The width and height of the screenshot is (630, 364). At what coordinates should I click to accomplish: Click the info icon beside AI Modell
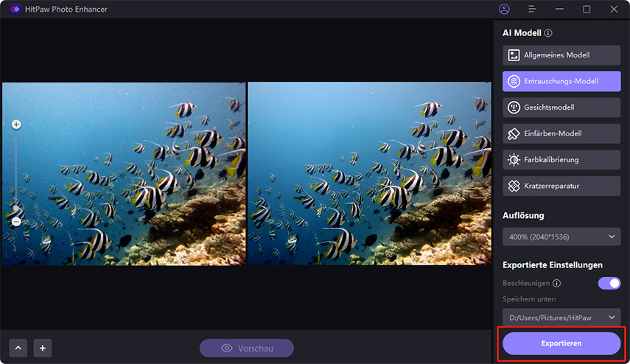pos(548,33)
